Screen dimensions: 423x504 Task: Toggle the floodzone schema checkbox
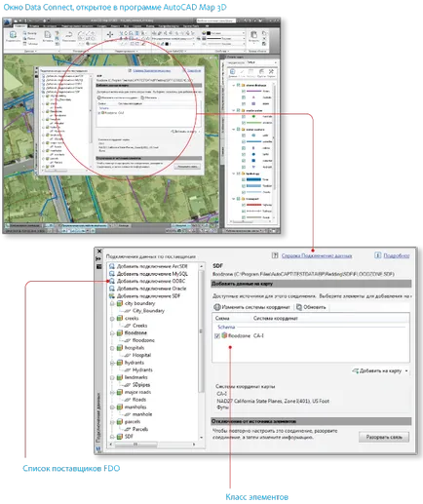(217, 335)
